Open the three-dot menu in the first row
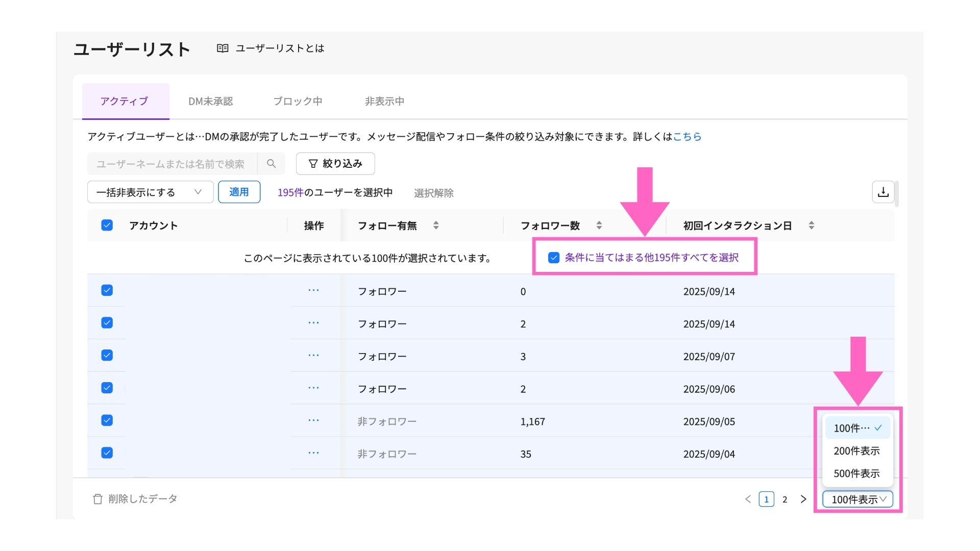This screenshot has width=980, height=551. coord(313,291)
